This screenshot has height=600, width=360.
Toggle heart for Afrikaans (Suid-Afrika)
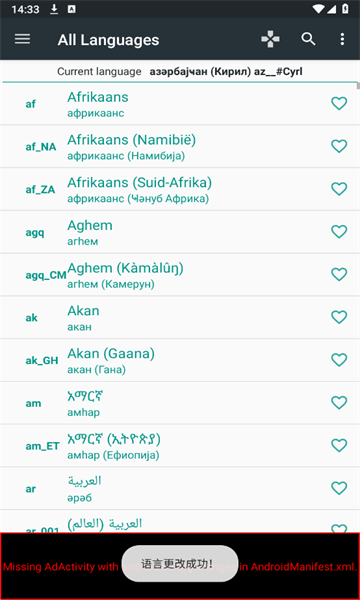point(339,189)
